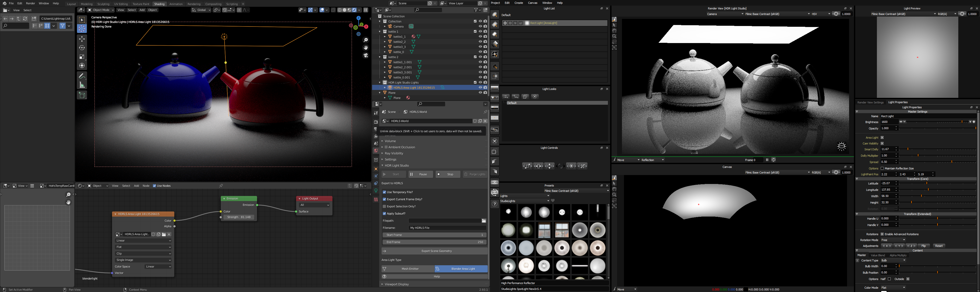This screenshot has height=292, width=980.
Task: Switch to the Compositing workspace tab
Action: pos(213,4)
